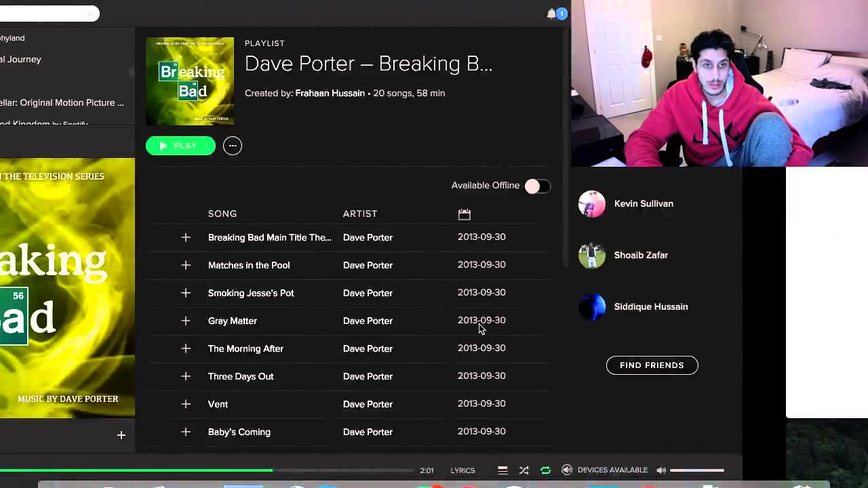Image resolution: width=868 pixels, height=488 pixels.
Task: Add Breaking Bad Main Title Theme via plus
Action: pyautogui.click(x=186, y=237)
